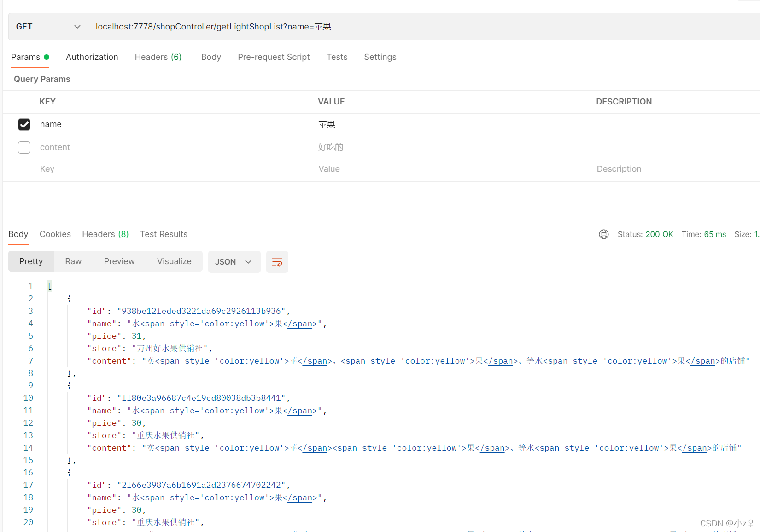The width and height of the screenshot is (760, 532).
Task: Open the response Cookies tab
Action: [55, 234]
